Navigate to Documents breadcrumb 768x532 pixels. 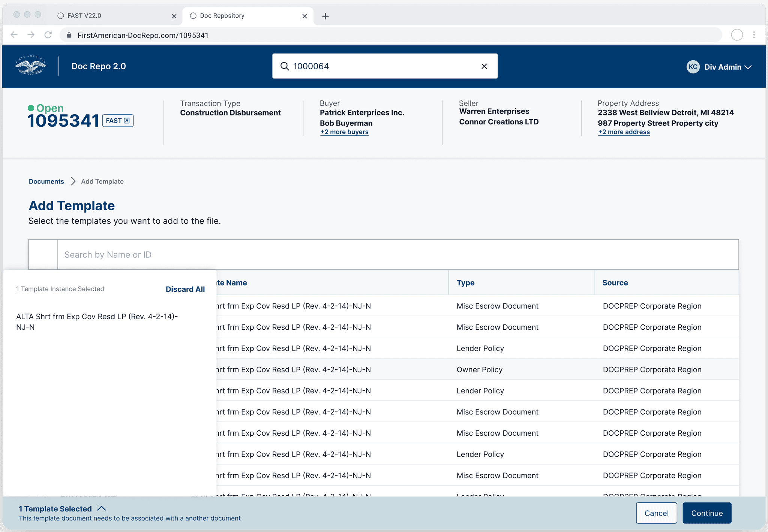coord(46,181)
